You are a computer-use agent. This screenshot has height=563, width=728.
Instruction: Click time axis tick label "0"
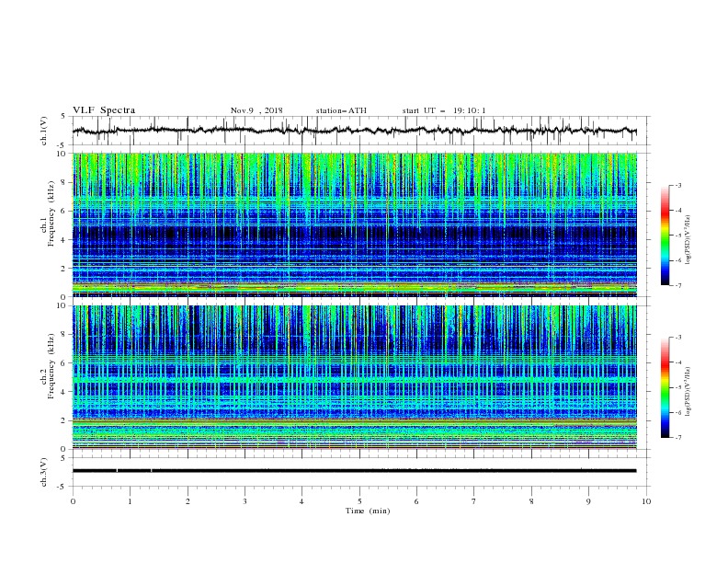pyautogui.click(x=73, y=501)
